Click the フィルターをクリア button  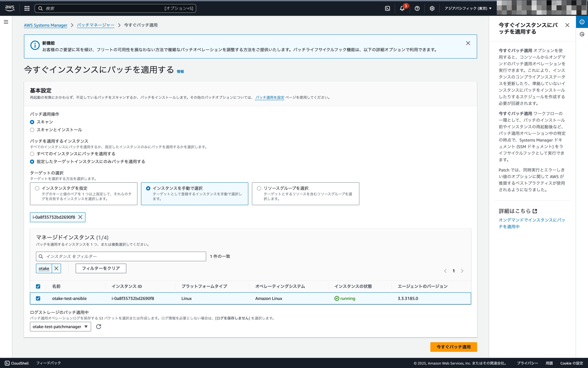pyautogui.click(x=101, y=268)
